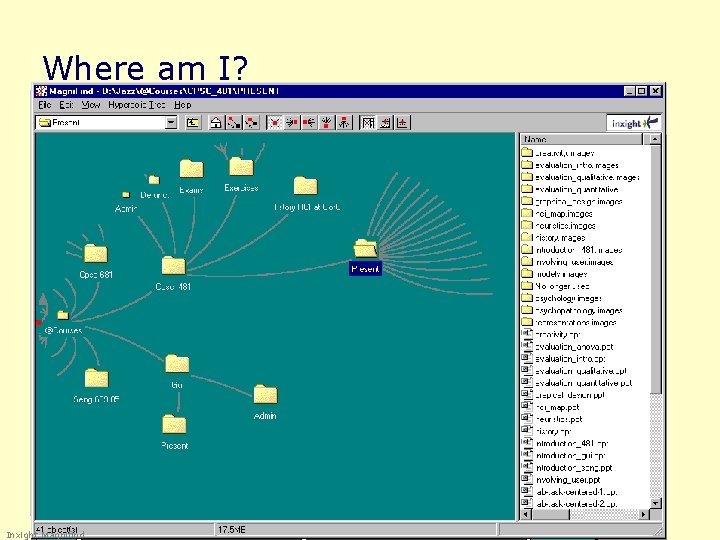Click the PowerPoint icon beside history.ppt
The width and height of the screenshot is (720, 540).
pyautogui.click(x=527, y=431)
